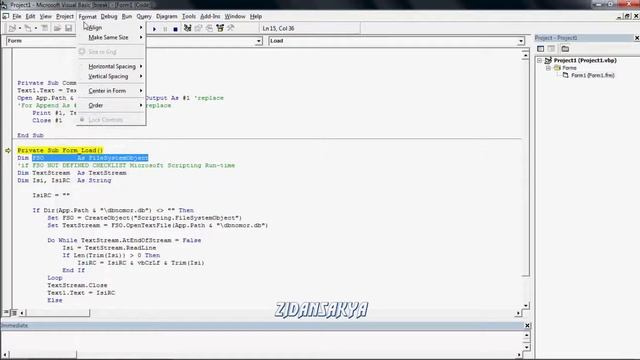Image resolution: width=640 pixels, height=360 pixels.
Task: Click the Menu Editor toolbar icon
Action: tap(45, 28)
